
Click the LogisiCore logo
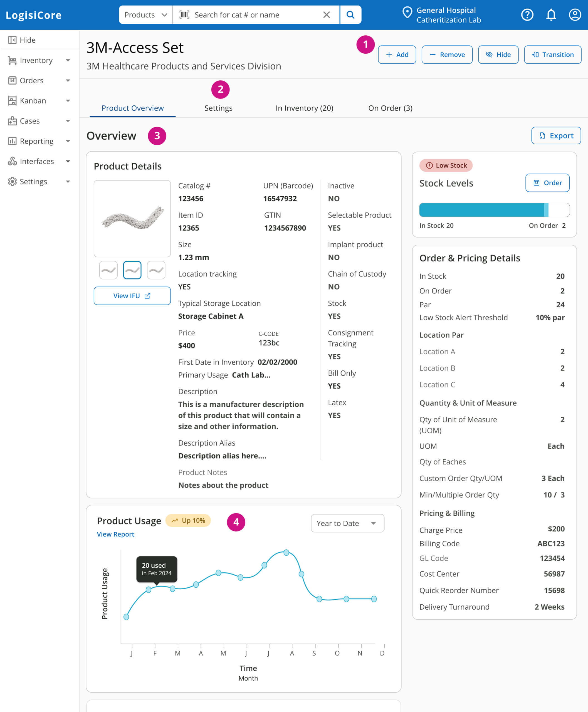34,15
